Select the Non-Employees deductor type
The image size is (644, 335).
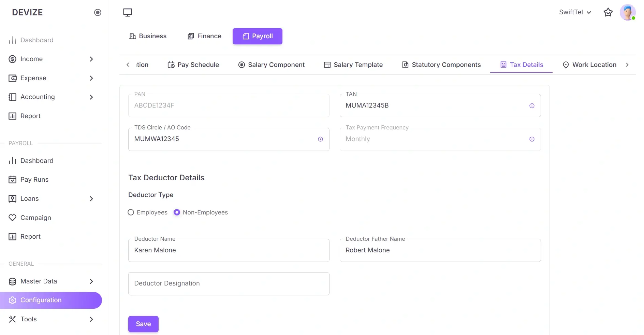coord(177,212)
